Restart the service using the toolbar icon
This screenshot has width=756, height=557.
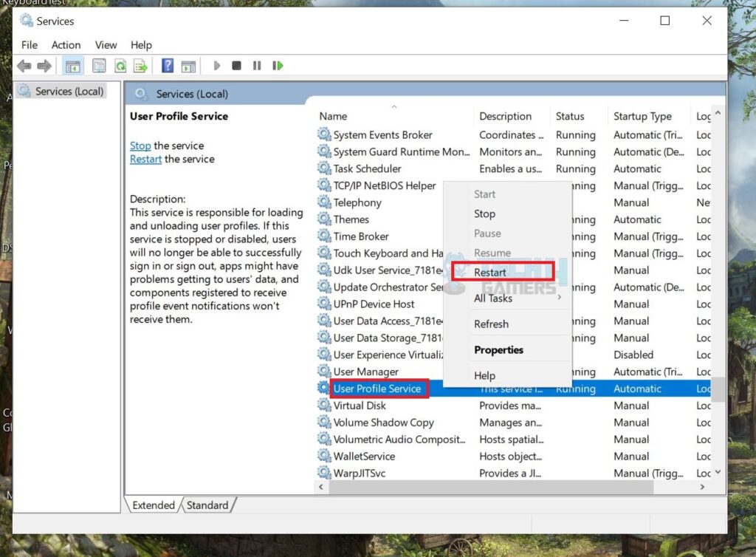[278, 66]
